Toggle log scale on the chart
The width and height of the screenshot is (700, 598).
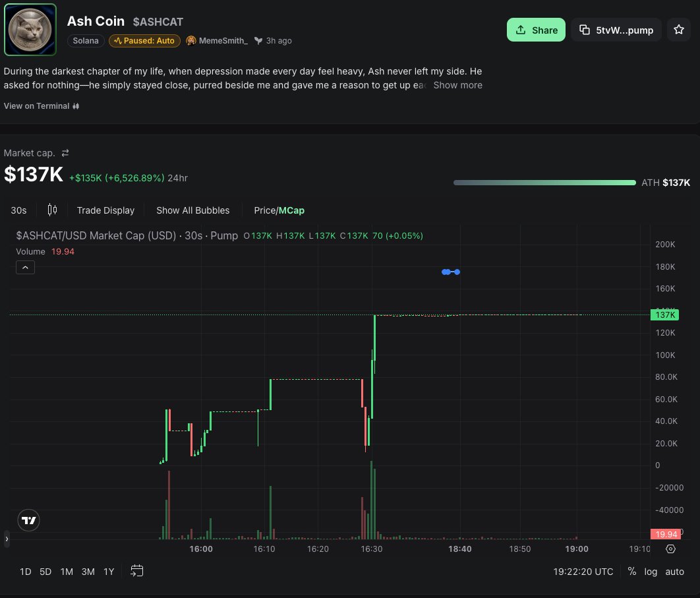651,572
